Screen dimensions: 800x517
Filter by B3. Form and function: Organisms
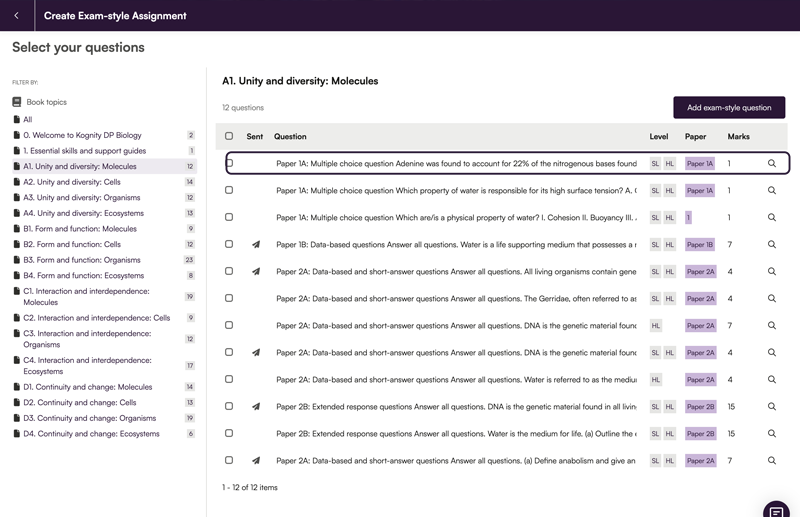(82, 260)
